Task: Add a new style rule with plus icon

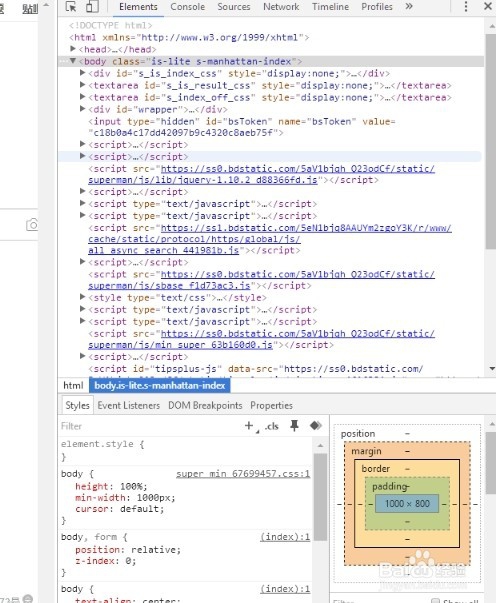Action: [249, 426]
